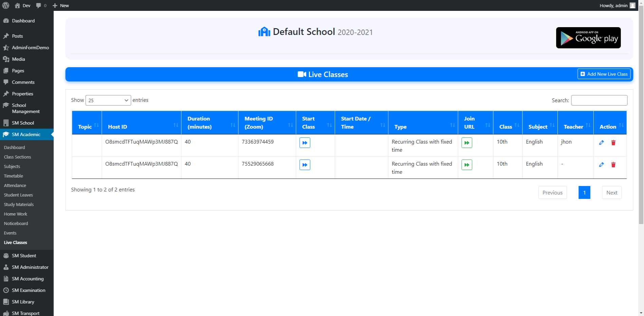Open SM Student menu in sidebar
This screenshot has height=316, width=644.
point(24,256)
